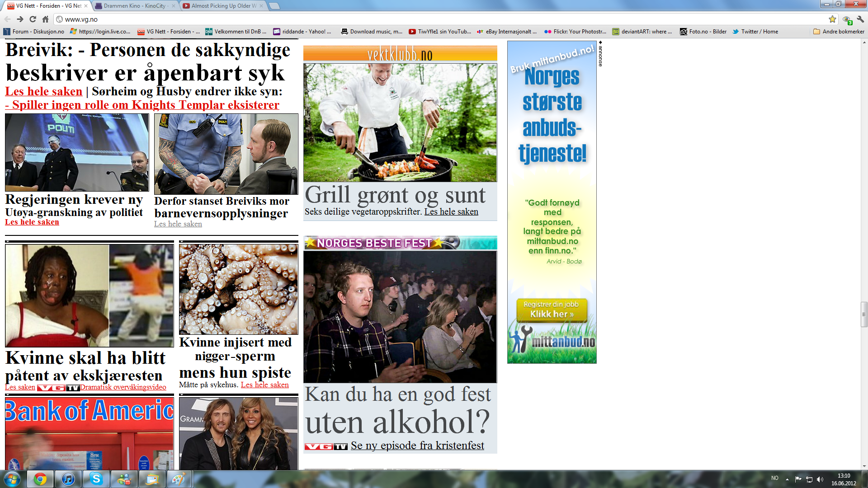868x488 pixels.
Task: Click the VGTV logo beside Dramatisk overvåkingsvideo
Action: point(58,388)
